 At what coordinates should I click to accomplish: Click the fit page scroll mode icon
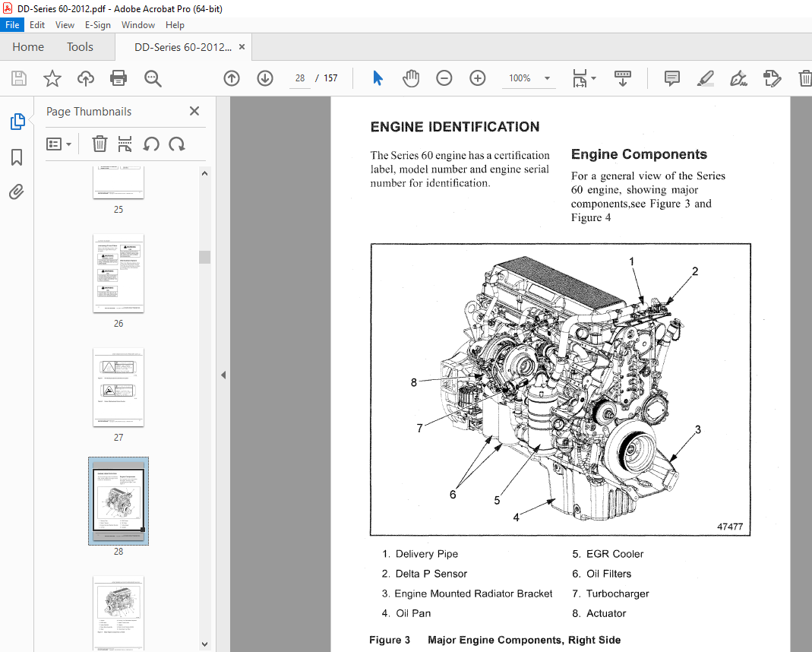[x=580, y=78]
